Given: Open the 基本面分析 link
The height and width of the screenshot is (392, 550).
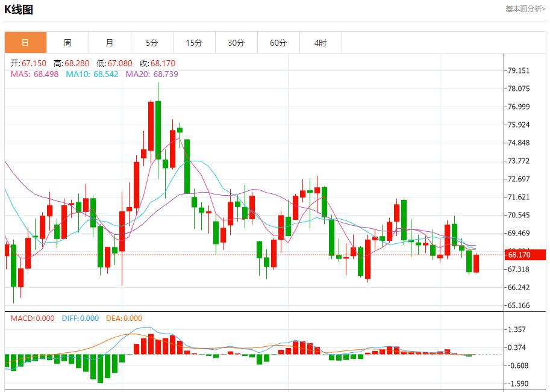Looking at the screenshot, I should tap(525, 9).
